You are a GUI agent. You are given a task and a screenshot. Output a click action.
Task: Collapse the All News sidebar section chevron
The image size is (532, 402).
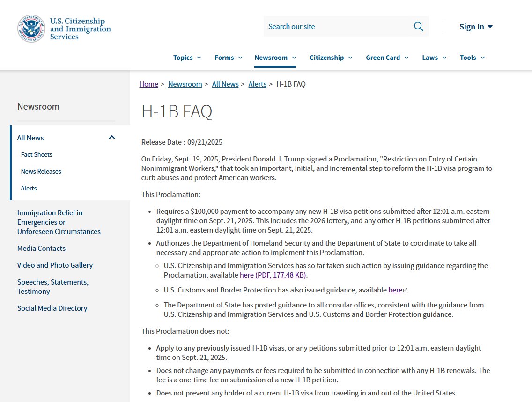[x=111, y=137]
